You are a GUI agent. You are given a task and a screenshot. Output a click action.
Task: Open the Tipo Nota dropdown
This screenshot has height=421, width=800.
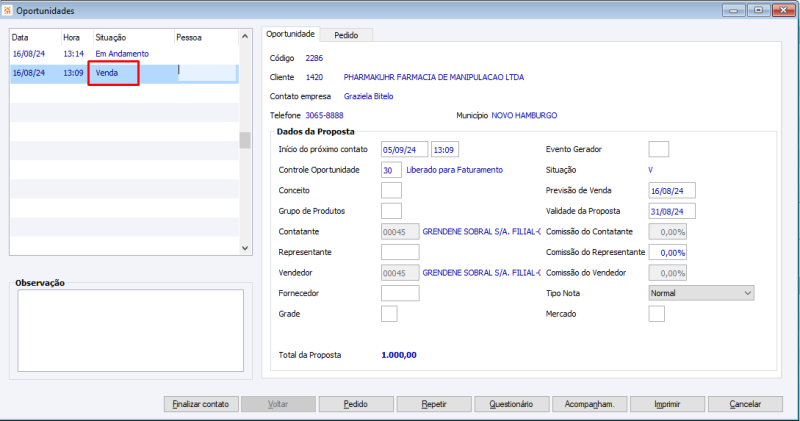[x=701, y=293]
